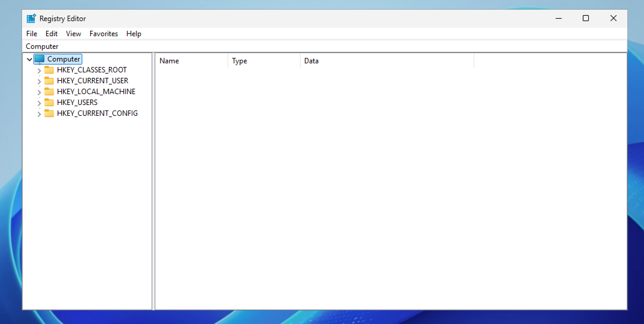Sort by the Data column header

pos(387,61)
